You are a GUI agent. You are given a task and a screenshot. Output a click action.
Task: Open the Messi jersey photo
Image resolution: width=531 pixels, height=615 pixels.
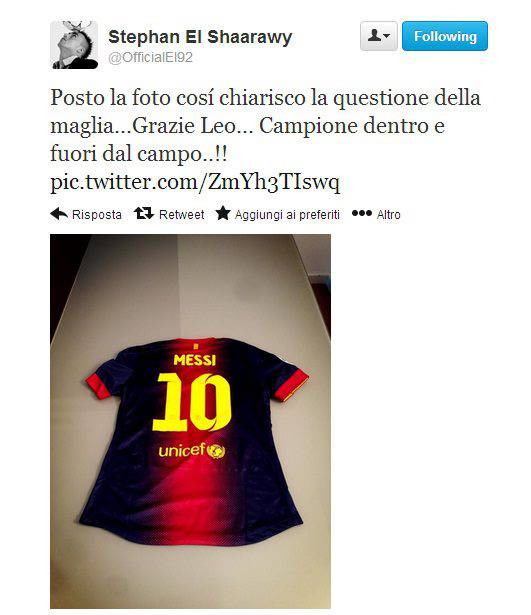[x=190, y=421]
